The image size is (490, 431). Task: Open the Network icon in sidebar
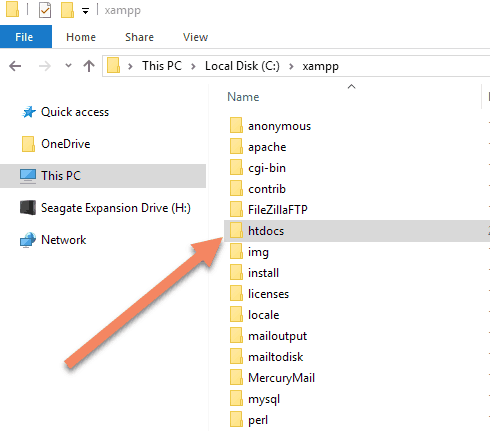(x=28, y=240)
